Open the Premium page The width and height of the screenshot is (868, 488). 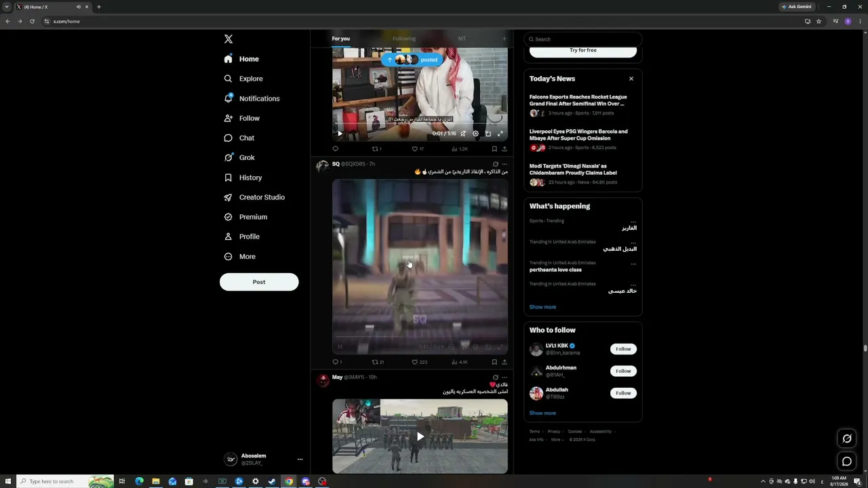click(x=245, y=217)
